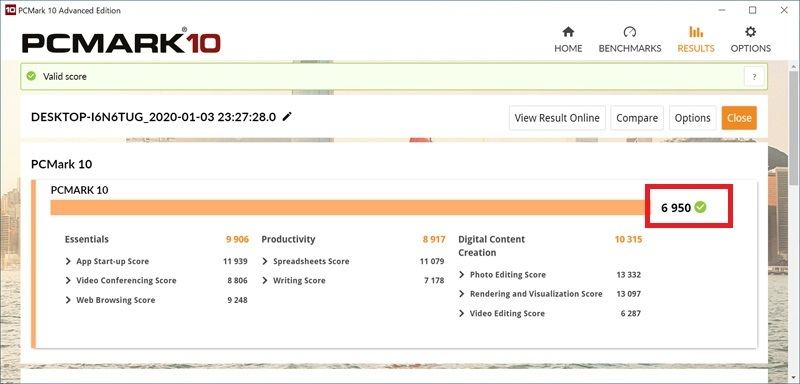Click the help question mark button
The width and height of the screenshot is (800, 384).
pos(754,77)
